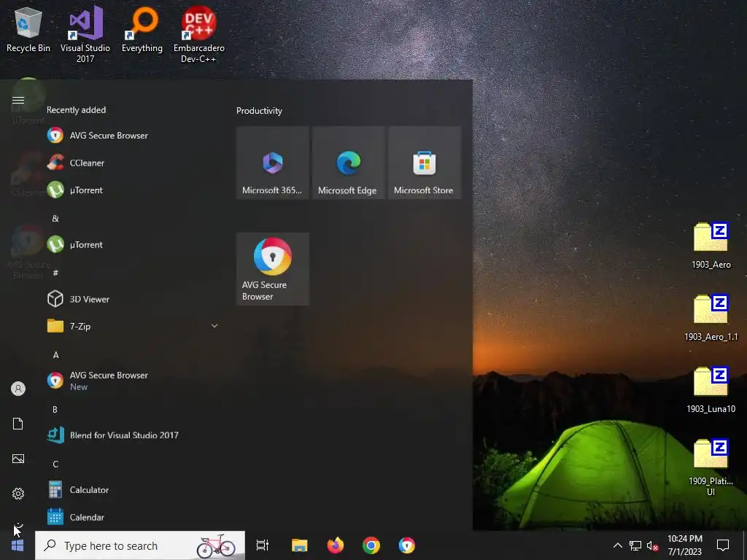This screenshot has width=747, height=560.
Task: Show hidden system tray icons
Action: (x=617, y=545)
